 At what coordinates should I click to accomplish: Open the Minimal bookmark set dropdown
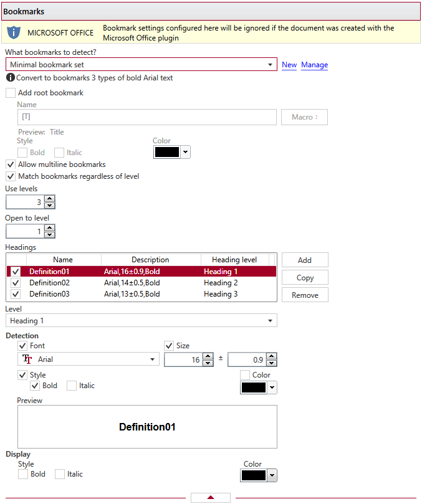[x=141, y=65]
